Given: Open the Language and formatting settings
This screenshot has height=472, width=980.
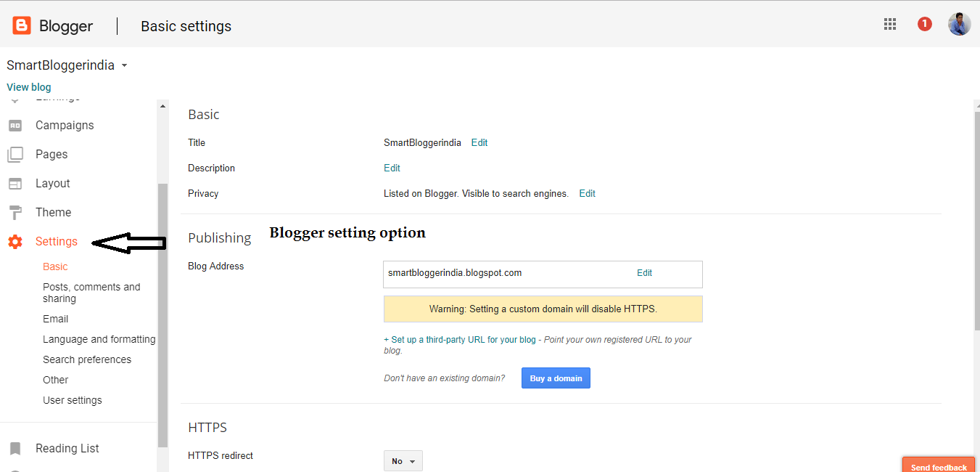Looking at the screenshot, I should (99, 339).
